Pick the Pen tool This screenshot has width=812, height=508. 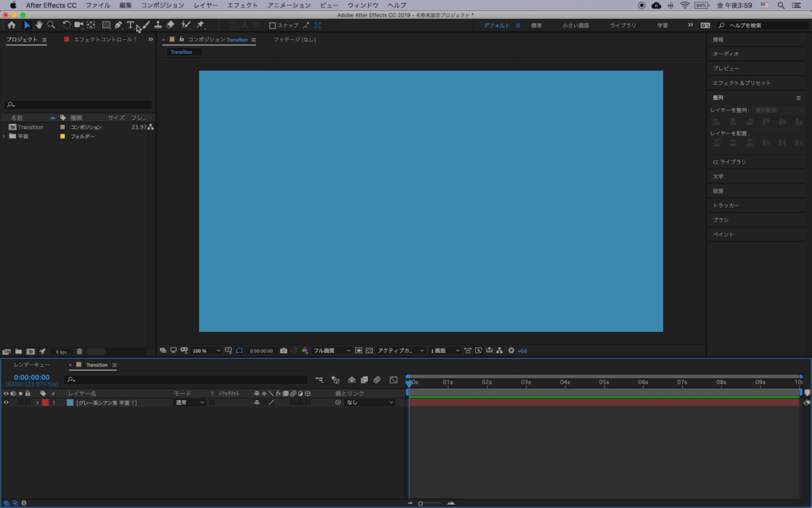pos(118,25)
